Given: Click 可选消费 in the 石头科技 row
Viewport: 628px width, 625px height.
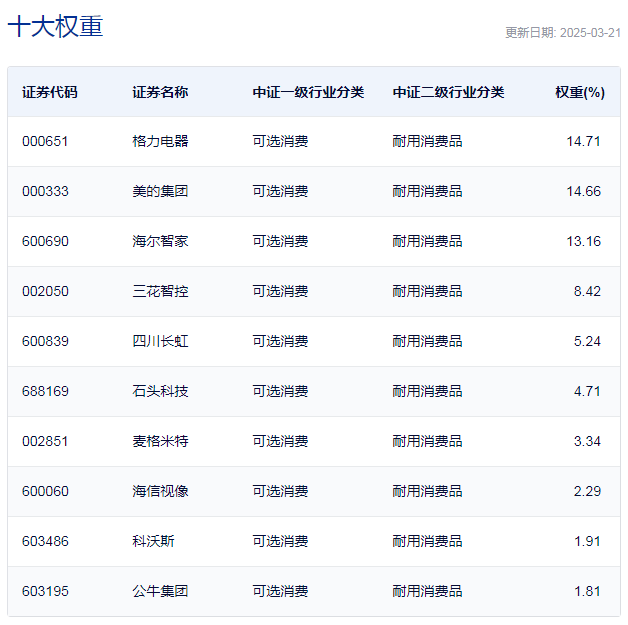Looking at the screenshot, I should tap(280, 391).
